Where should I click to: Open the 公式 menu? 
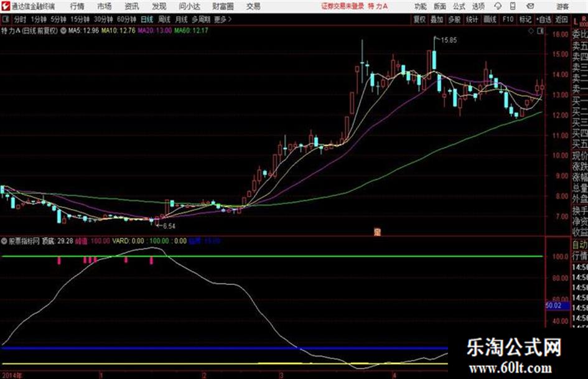pyautogui.click(x=459, y=6)
